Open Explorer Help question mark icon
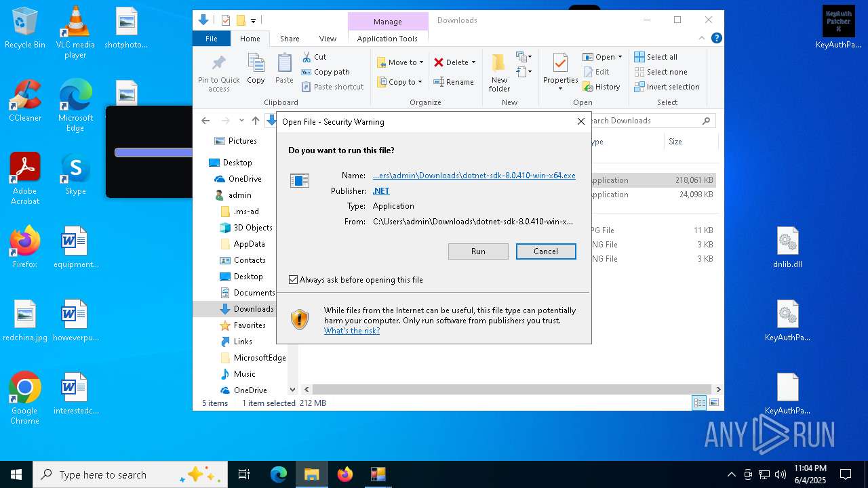This screenshot has width=868, height=488. [716, 39]
